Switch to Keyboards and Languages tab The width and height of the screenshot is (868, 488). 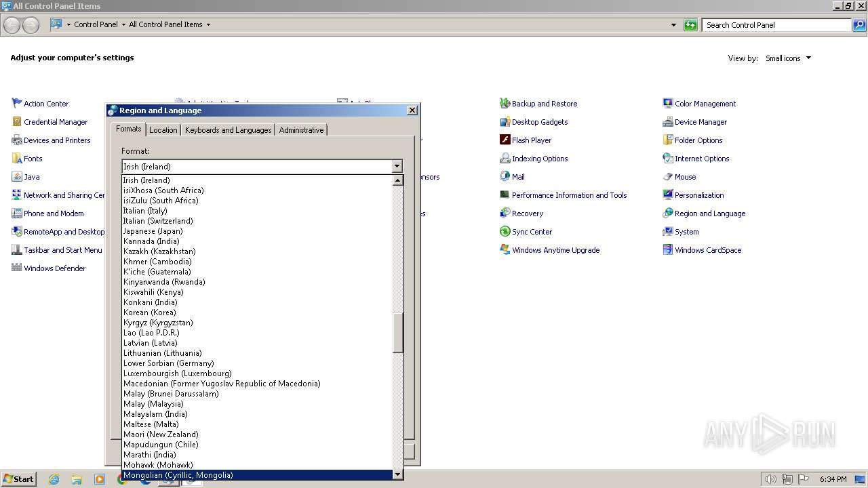pos(228,130)
